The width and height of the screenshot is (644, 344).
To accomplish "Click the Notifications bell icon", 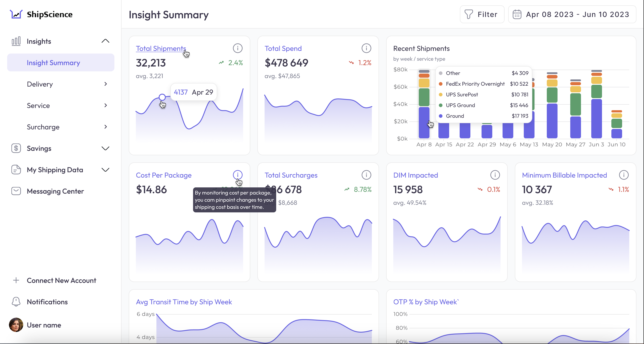I will click(x=16, y=302).
